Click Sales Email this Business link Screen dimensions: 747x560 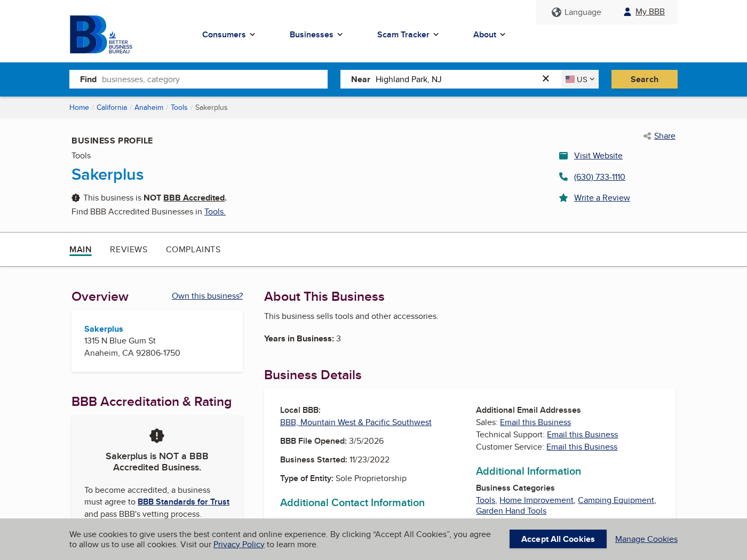pyautogui.click(x=535, y=422)
